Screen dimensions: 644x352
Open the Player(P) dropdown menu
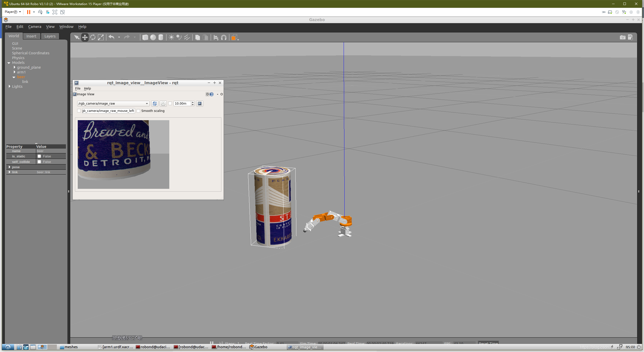[13, 12]
